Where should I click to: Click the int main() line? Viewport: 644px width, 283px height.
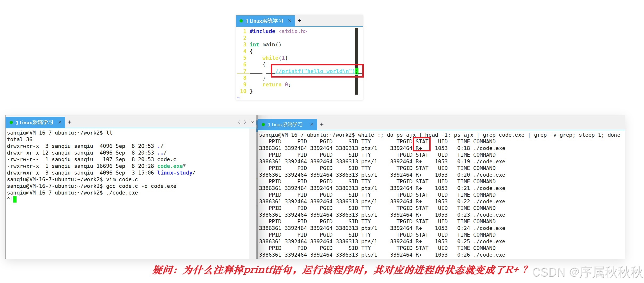pos(265,45)
